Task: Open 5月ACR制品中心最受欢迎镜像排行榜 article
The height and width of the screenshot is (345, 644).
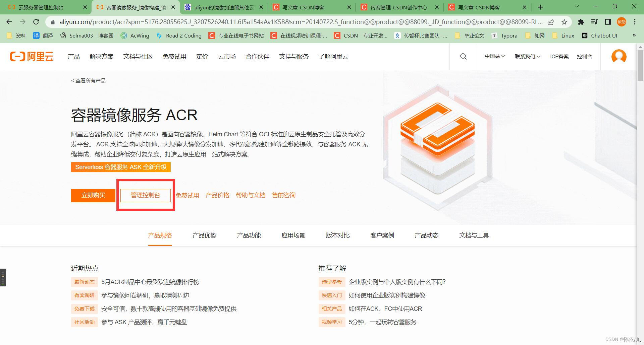Action: click(x=150, y=282)
